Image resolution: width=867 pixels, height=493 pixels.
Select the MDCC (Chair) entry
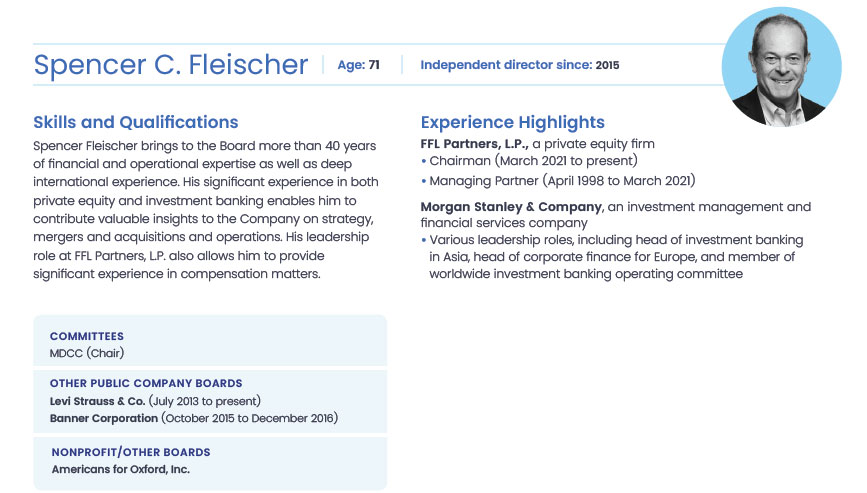click(x=87, y=353)
